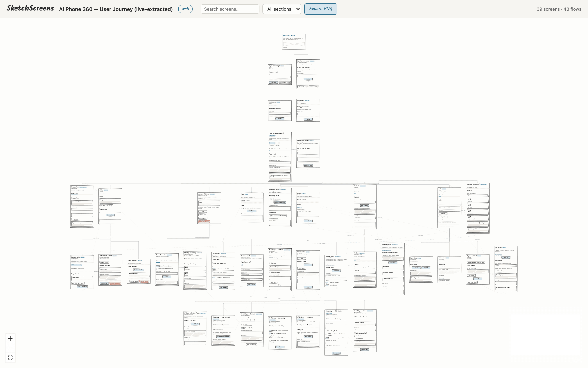Select the Conversation screen card

(308, 270)
